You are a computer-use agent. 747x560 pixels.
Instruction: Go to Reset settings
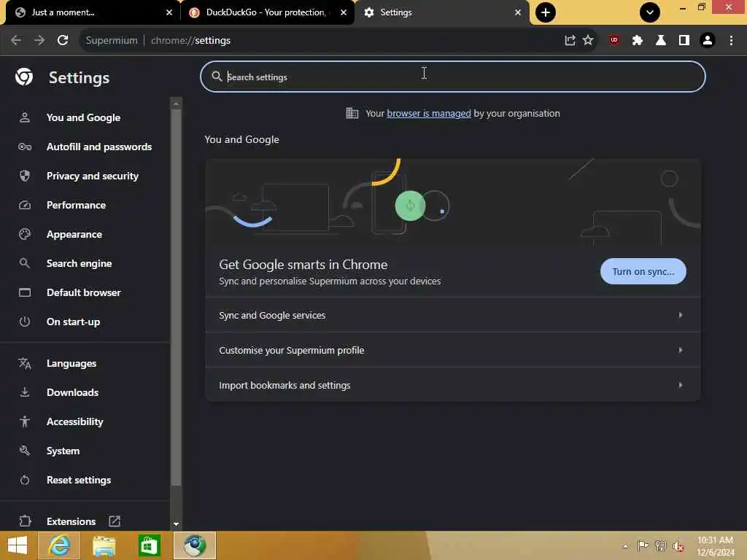(x=85, y=480)
